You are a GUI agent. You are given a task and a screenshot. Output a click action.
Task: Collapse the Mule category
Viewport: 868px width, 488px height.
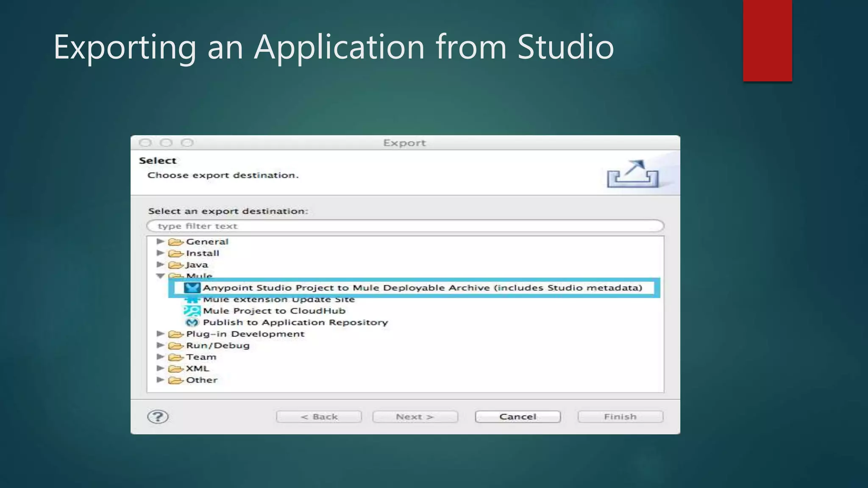point(160,276)
